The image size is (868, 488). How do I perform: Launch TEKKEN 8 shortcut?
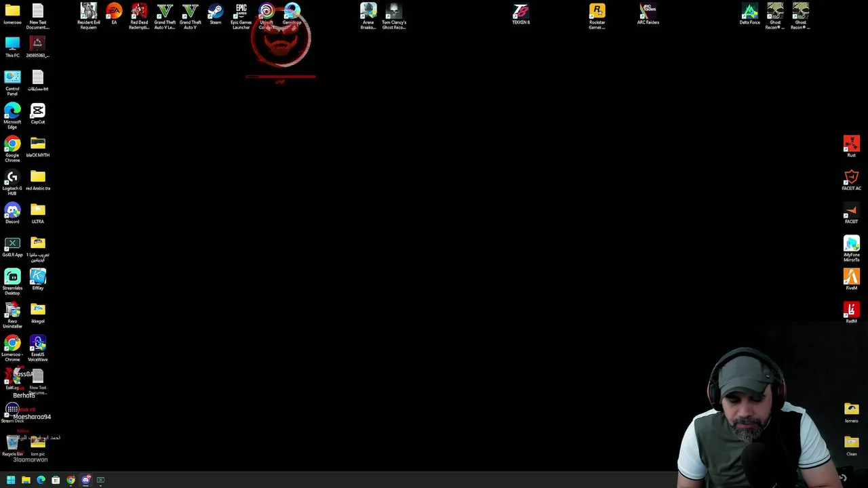tap(521, 14)
